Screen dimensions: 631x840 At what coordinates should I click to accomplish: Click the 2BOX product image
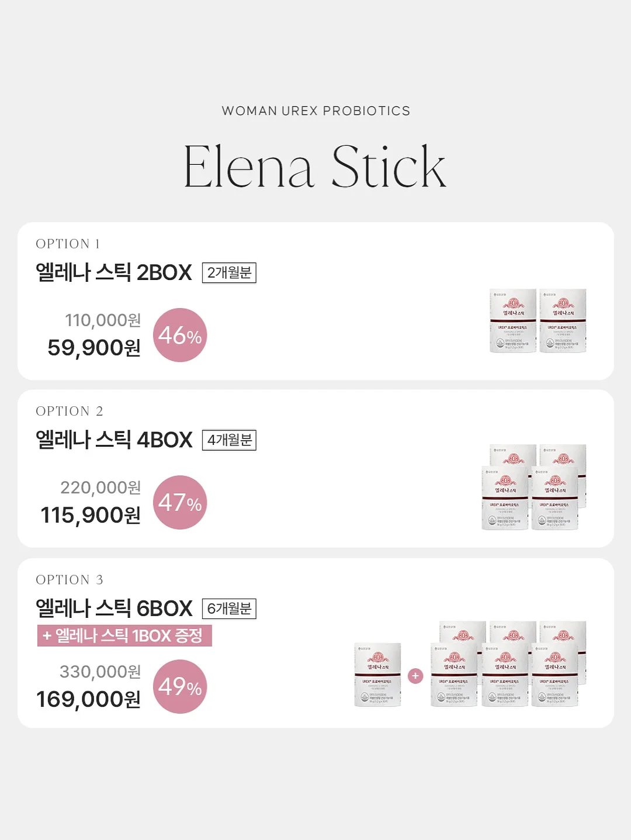point(538,320)
